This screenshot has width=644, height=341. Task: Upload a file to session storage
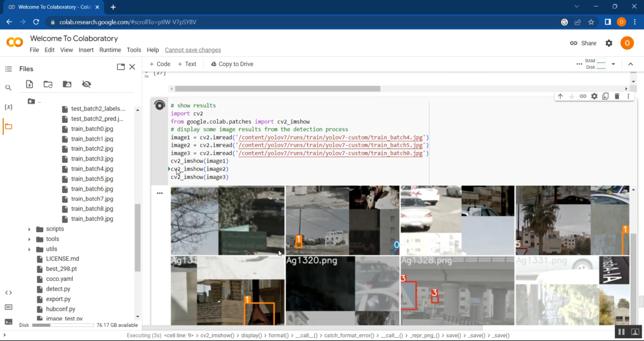(x=29, y=84)
